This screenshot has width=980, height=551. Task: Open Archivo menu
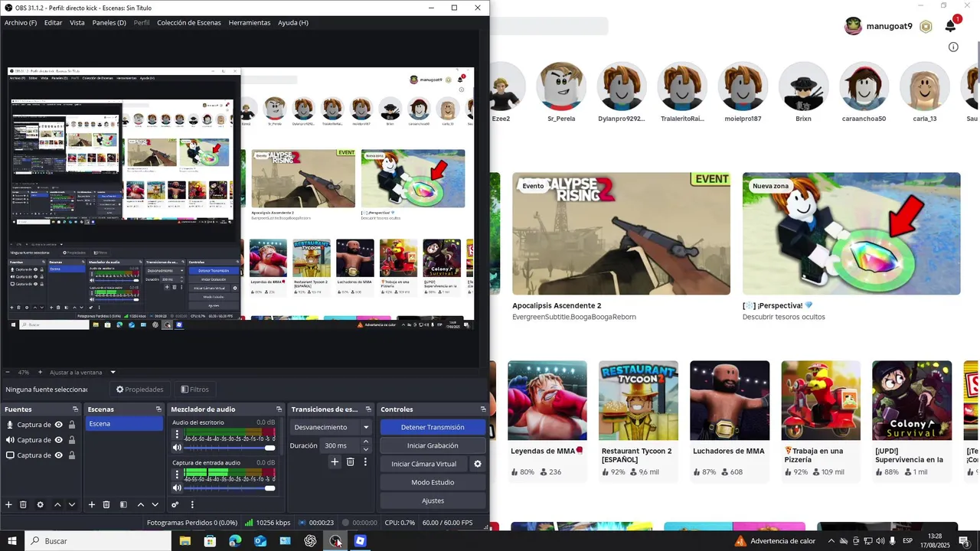click(21, 23)
